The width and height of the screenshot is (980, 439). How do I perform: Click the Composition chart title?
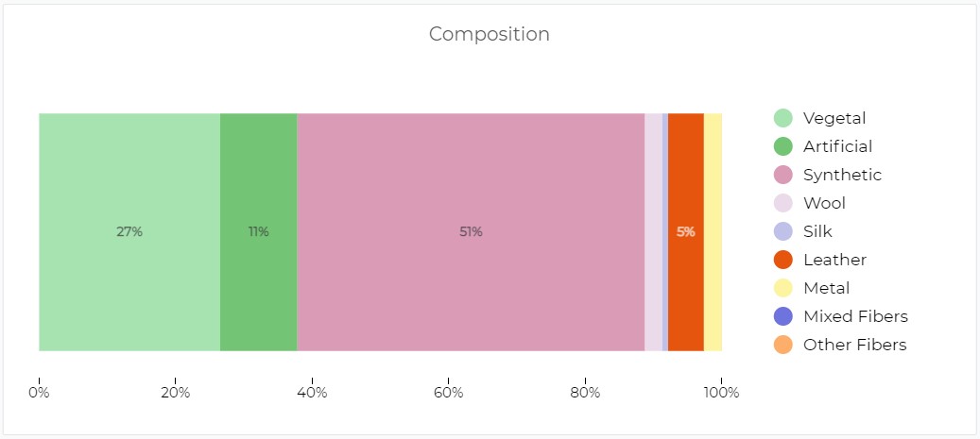coord(490,34)
